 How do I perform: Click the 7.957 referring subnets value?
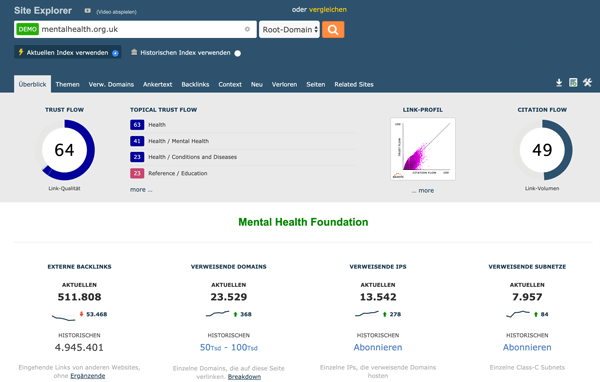pyautogui.click(x=527, y=297)
